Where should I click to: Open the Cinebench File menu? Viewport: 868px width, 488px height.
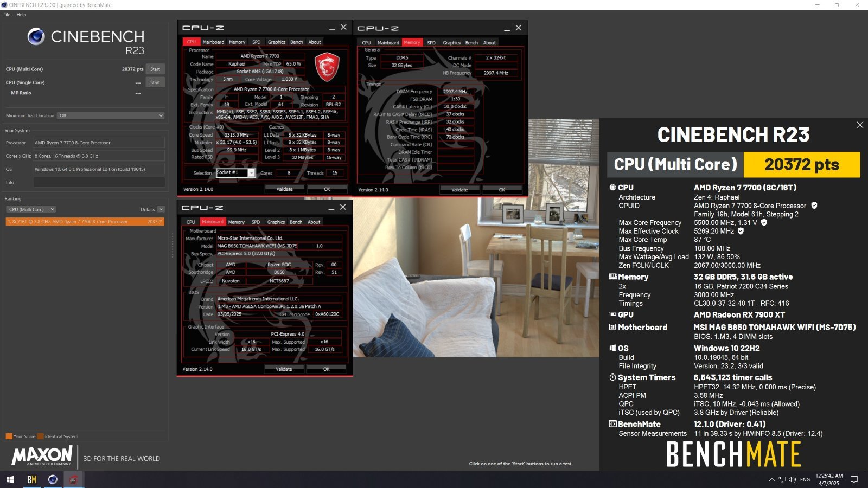point(7,15)
